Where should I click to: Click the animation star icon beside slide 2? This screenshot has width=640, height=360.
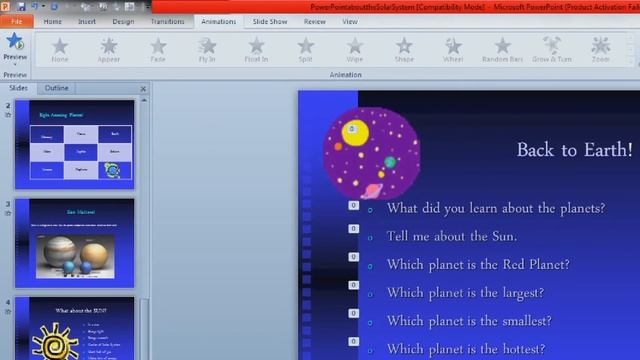pyautogui.click(x=8, y=115)
